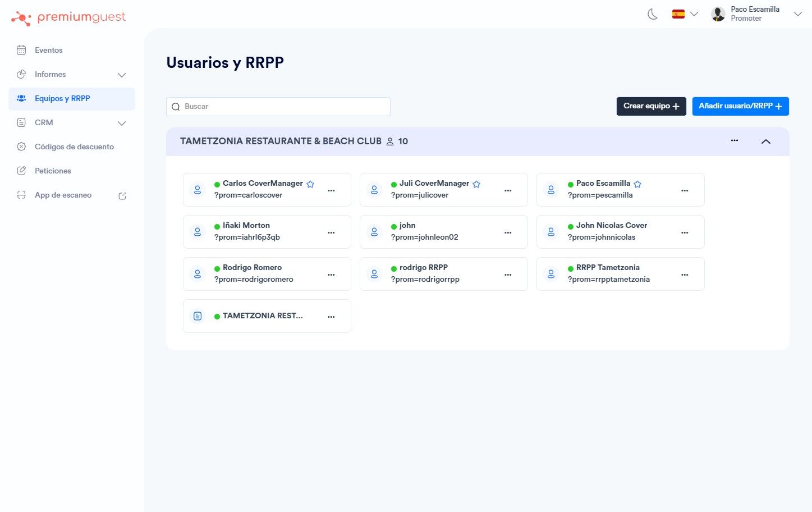
Task: Click star icon next to Juli CoverManager
Action: (476, 184)
